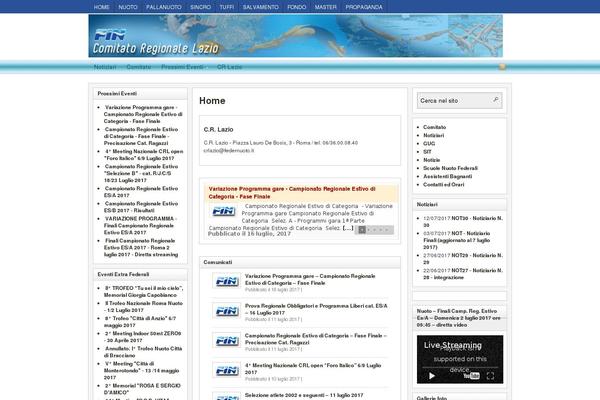Open the Notiziari submenu tab
The height and width of the screenshot is (400, 600).
click(105, 67)
